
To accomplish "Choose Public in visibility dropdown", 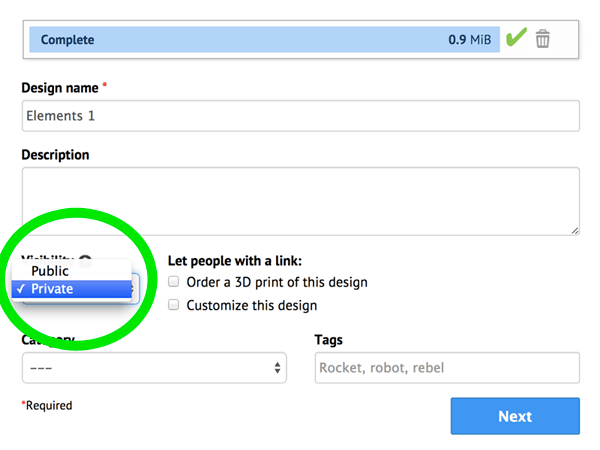I will pyautogui.click(x=72, y=271).
